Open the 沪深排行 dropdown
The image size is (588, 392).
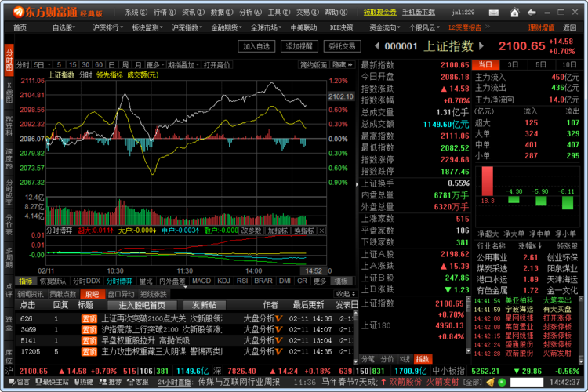click(107, 27)
